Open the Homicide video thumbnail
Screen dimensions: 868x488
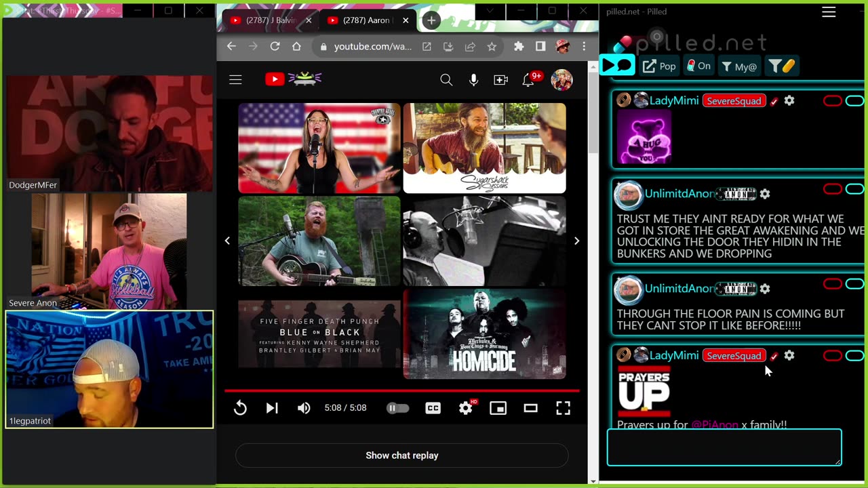click(x=484, y=333)
